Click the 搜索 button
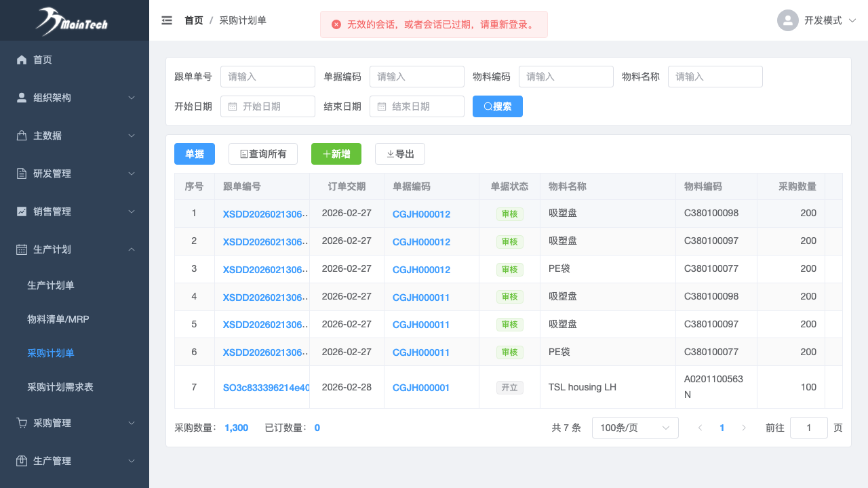Viewport: 868px width, 488px height. pos(497,106)
